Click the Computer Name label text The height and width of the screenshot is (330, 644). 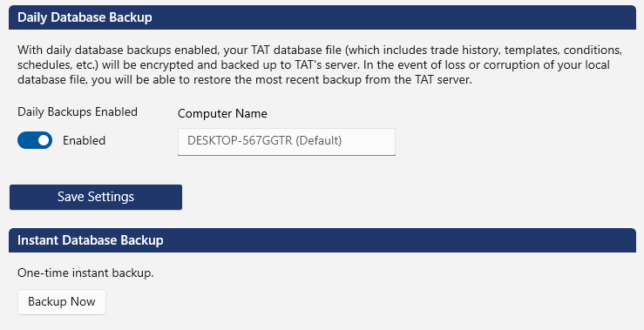point(222,114)
